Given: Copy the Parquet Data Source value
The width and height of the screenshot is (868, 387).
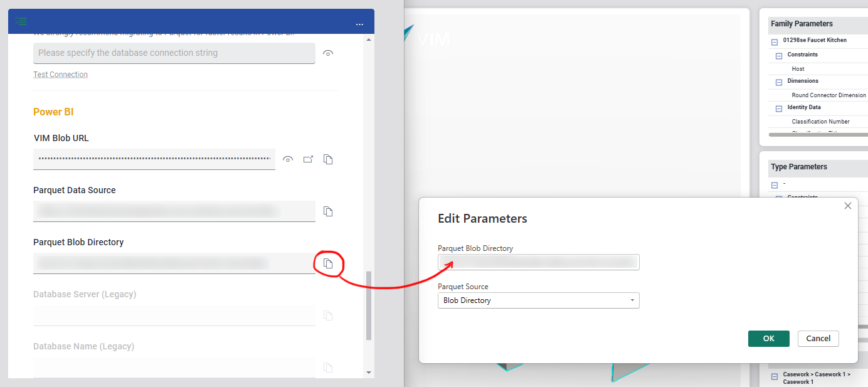Looking at the screenshot, I should 328,211.
